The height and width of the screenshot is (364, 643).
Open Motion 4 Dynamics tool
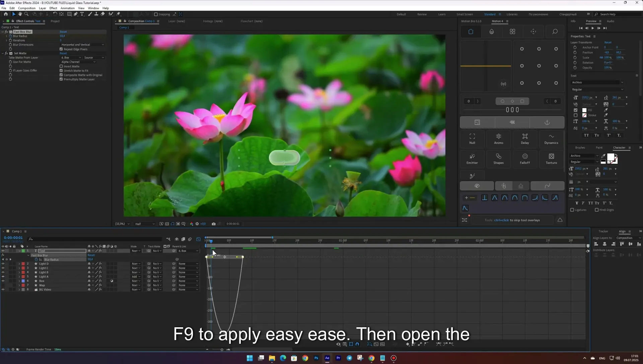click(x=551, y=139)
